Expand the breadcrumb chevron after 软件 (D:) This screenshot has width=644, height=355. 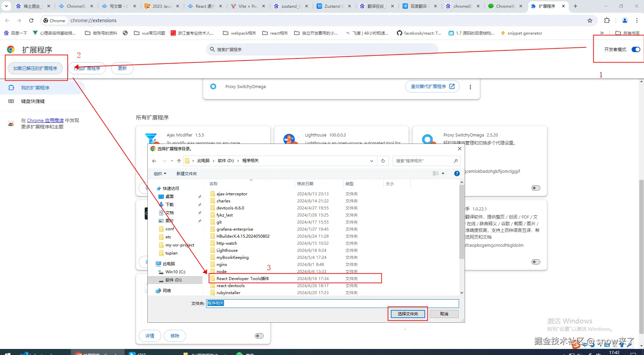pos(238,161)
